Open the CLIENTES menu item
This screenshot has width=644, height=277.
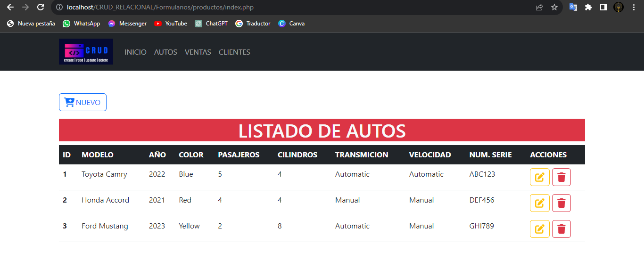(234, 52)
